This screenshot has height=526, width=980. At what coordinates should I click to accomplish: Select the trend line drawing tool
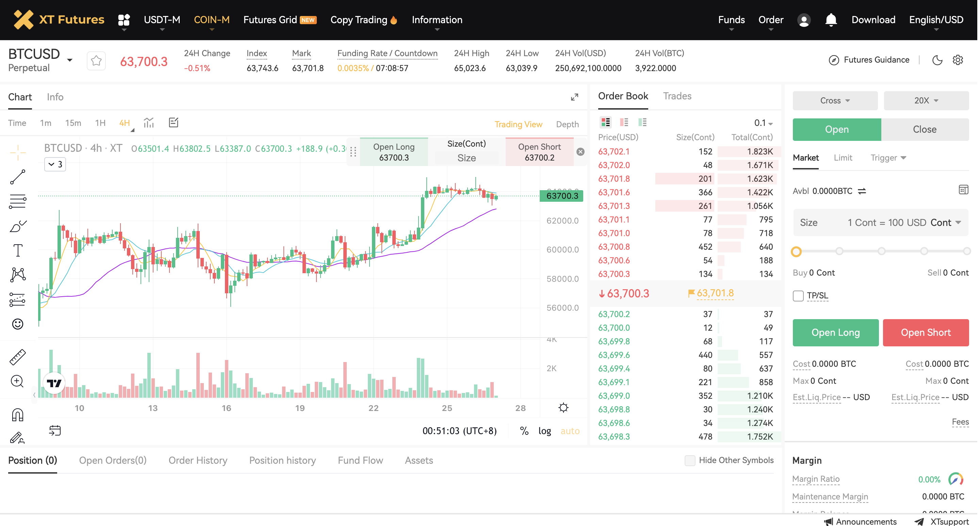pos(17,177)
